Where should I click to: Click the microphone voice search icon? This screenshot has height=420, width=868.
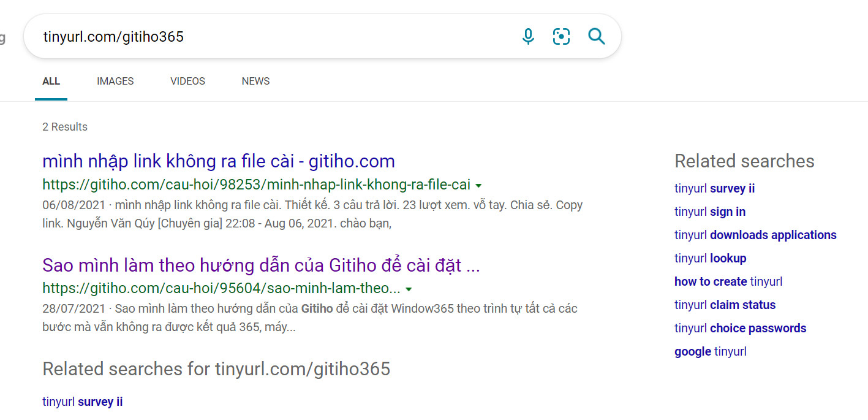(528, 37)
